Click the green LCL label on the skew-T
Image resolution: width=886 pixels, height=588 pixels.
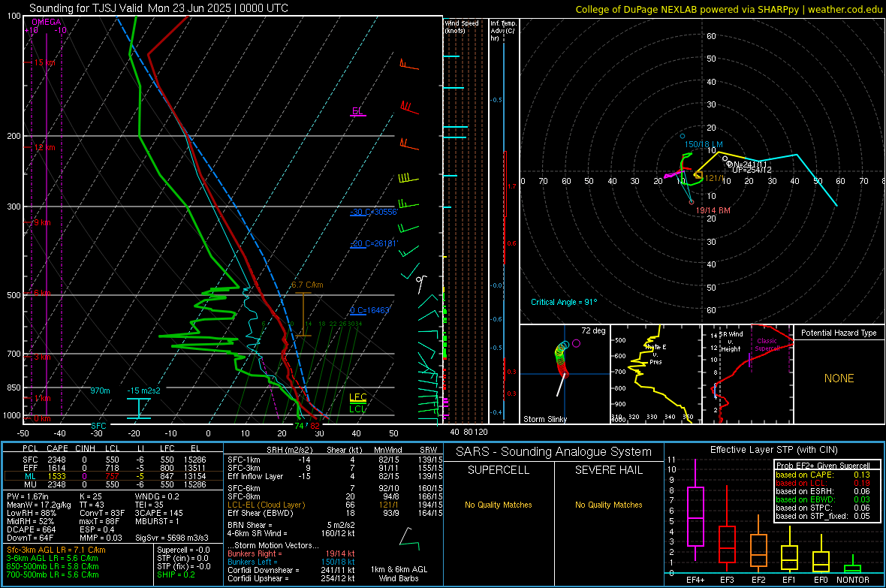(x=357, y=409)
